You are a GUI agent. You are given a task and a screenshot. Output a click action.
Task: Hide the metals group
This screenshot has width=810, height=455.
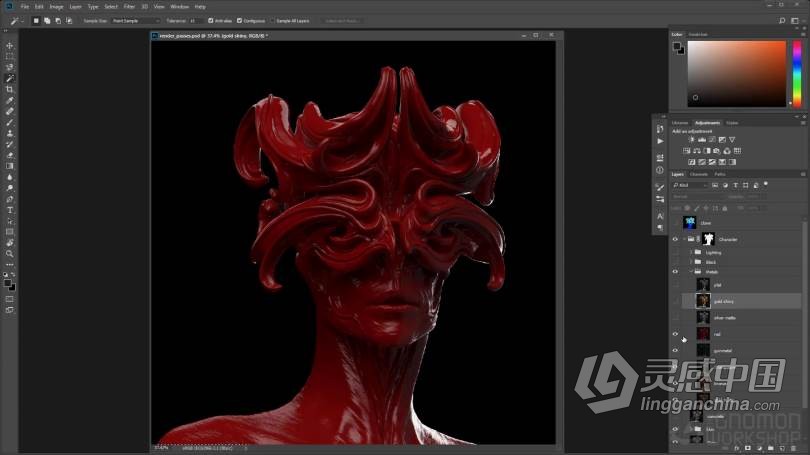(675, 272)
